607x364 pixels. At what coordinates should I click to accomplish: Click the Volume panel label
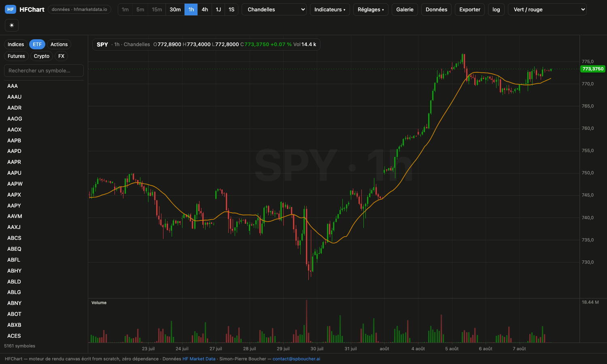pyautogui.click(x=99, y=303)
